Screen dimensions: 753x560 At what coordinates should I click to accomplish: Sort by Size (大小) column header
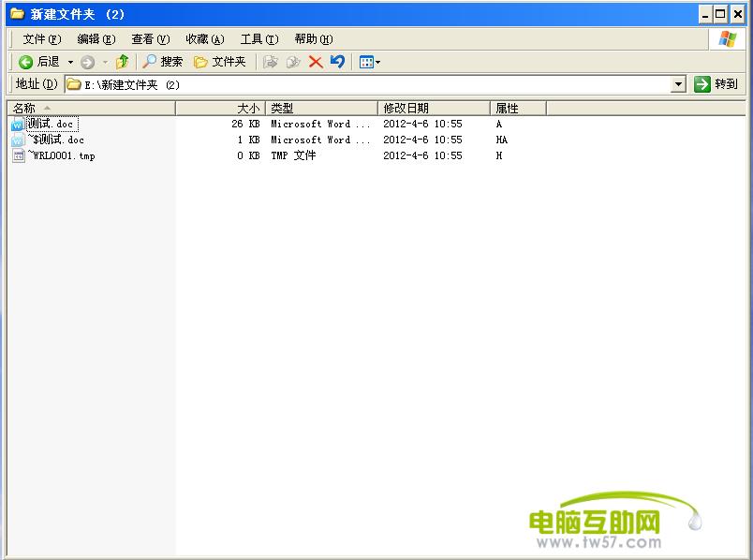(220, 109)
